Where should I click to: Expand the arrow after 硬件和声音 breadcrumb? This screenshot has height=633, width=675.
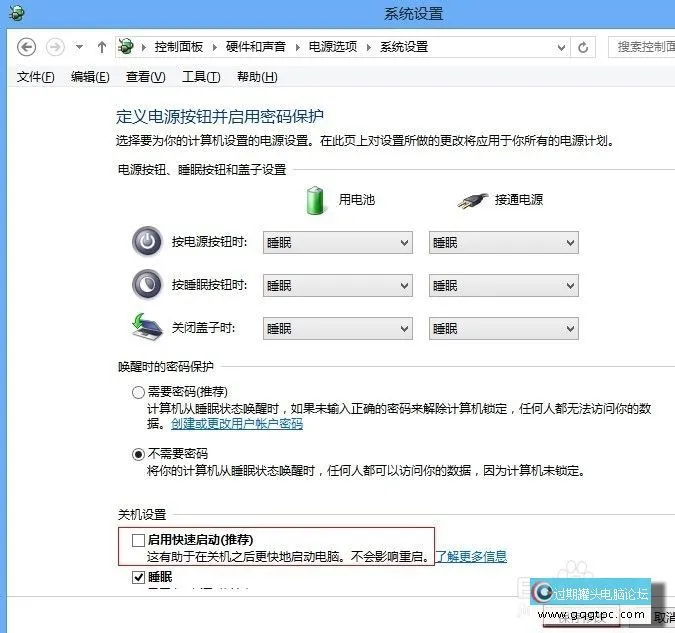[x=297, y=47]
